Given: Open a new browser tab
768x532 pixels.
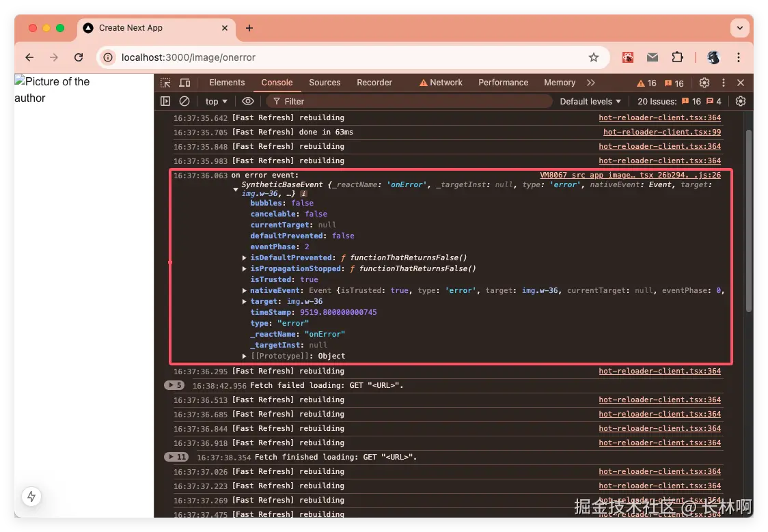Looking at the screenshot, I should [x=249, y=28].
